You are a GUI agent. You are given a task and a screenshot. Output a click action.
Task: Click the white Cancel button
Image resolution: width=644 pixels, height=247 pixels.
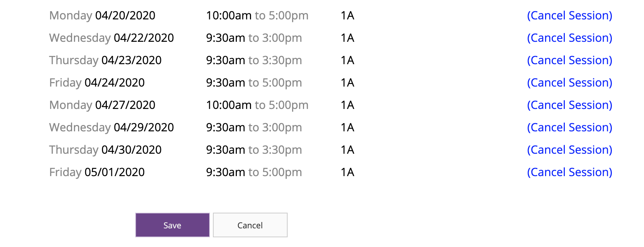250,225
